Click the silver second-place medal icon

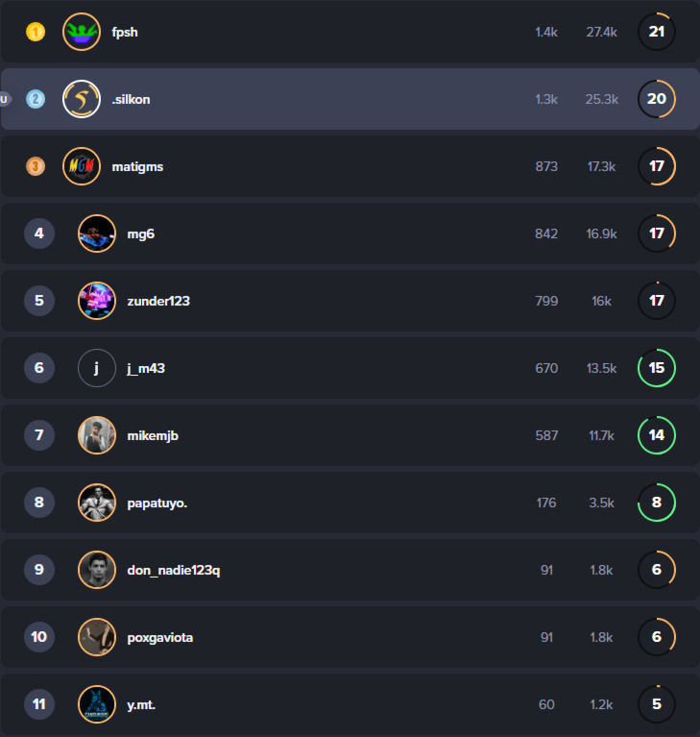(x=36, y=99)
